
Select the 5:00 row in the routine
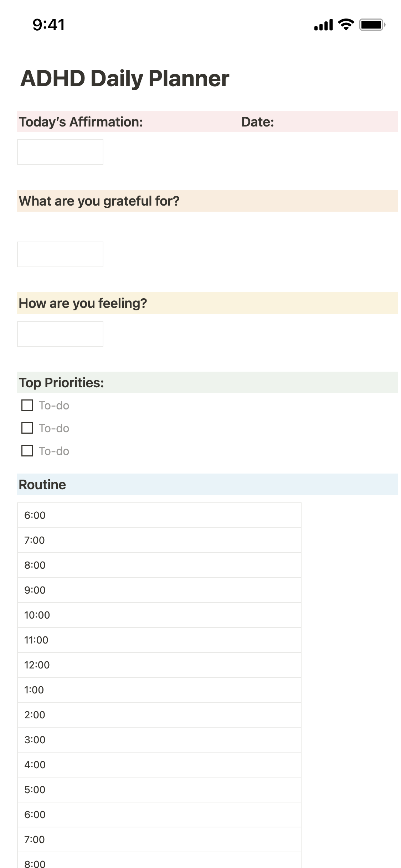159,790
